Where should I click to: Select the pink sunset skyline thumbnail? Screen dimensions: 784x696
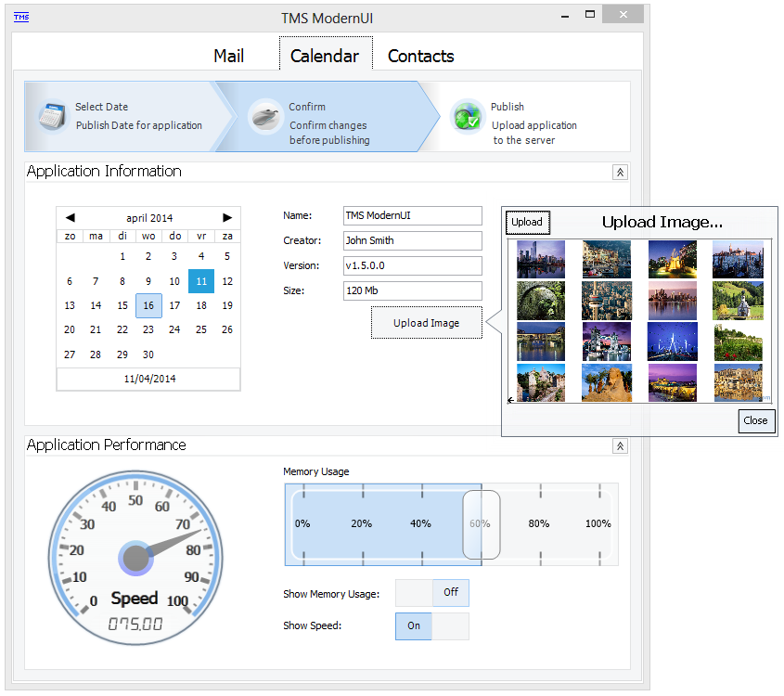pyautogui.click(x=673, y=301)
